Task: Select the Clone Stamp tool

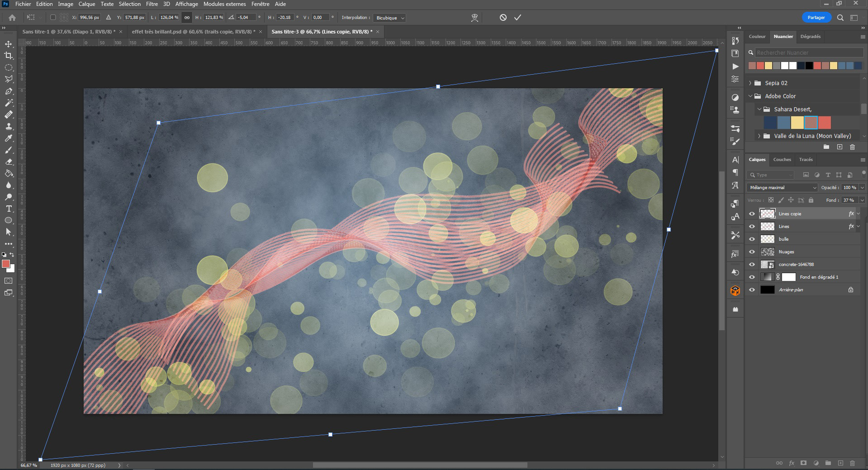Action: [x=8, y=126]
